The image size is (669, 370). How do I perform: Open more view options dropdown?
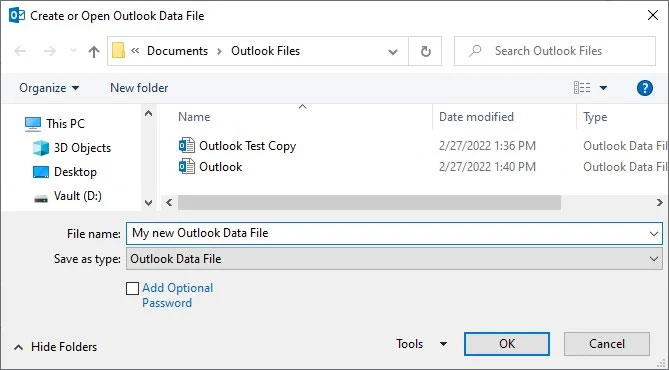click(603, 88)
